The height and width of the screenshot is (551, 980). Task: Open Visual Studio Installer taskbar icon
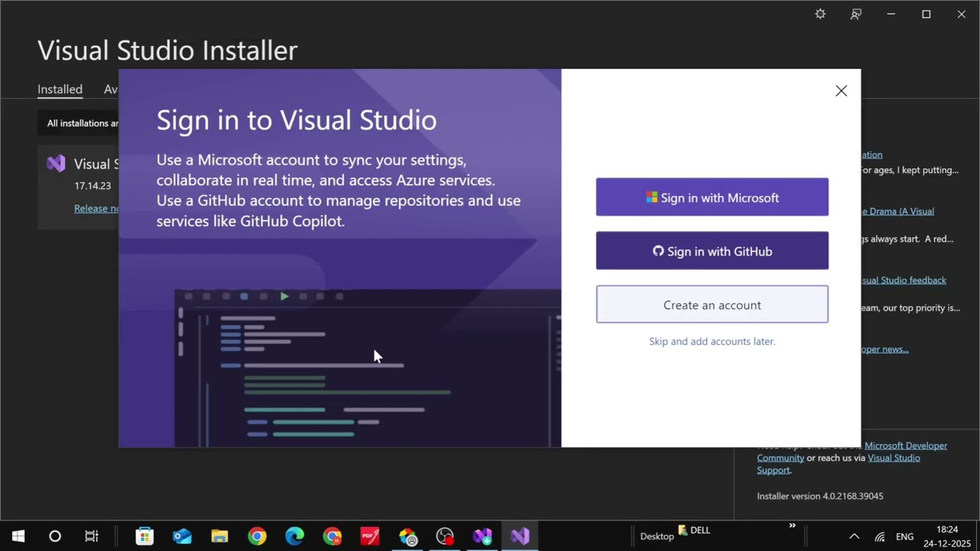pos(482,536)
